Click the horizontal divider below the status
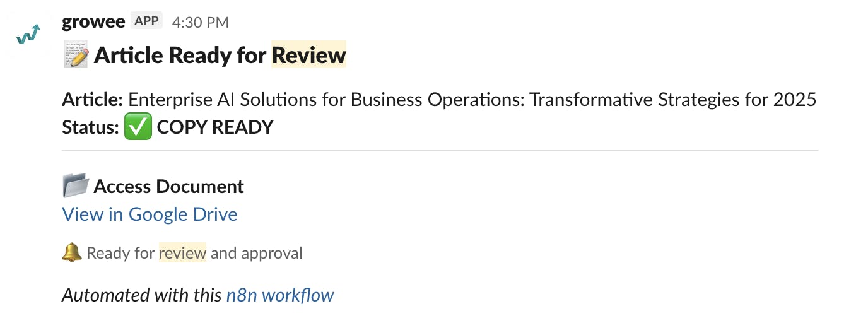868x328 pixels. (x=440, y=151)
